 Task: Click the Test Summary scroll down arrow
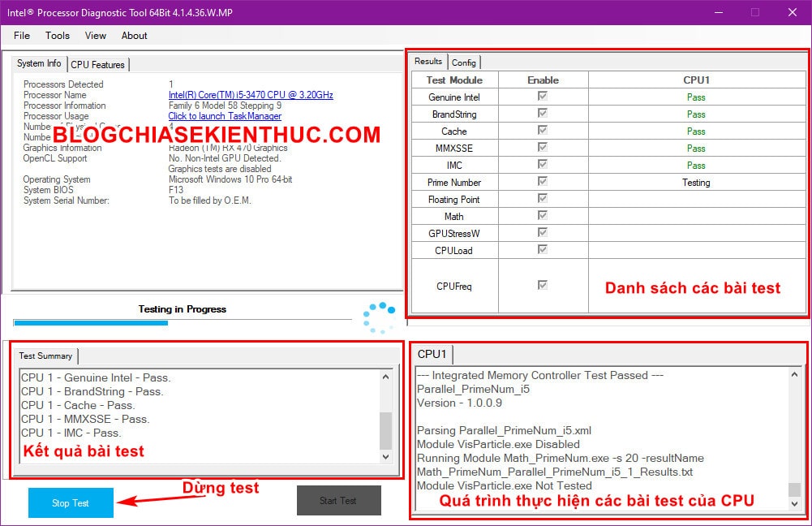click(x=385, y=456)
